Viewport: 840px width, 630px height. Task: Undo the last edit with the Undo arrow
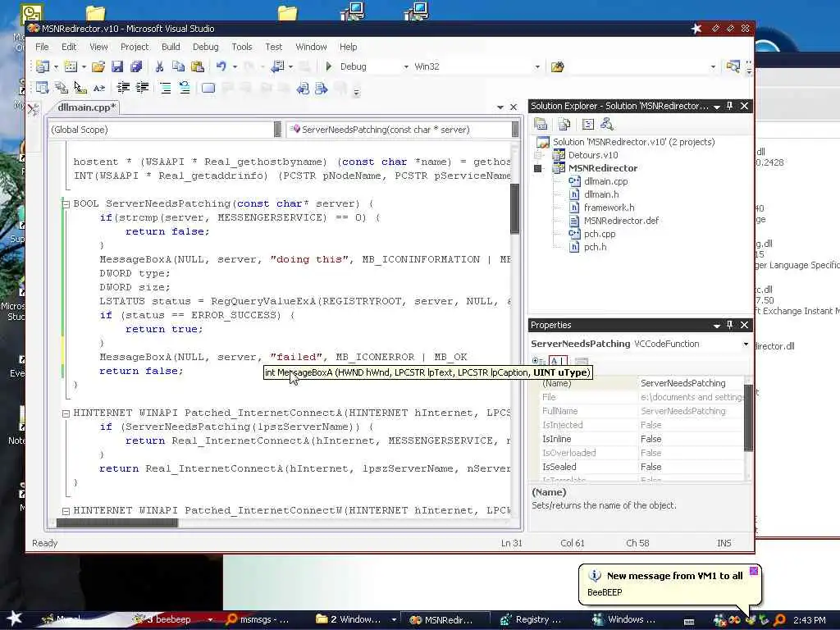221,66
